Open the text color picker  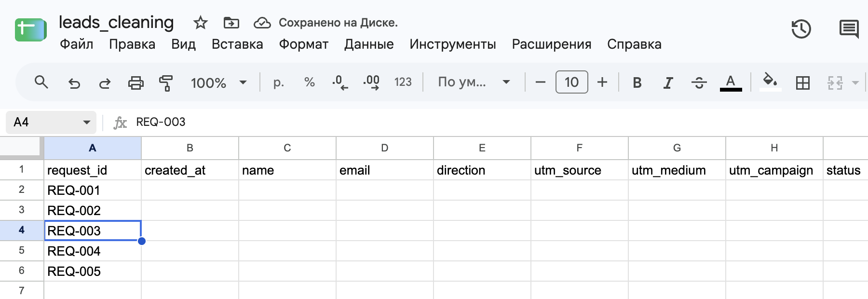click(x=731, y=83)
